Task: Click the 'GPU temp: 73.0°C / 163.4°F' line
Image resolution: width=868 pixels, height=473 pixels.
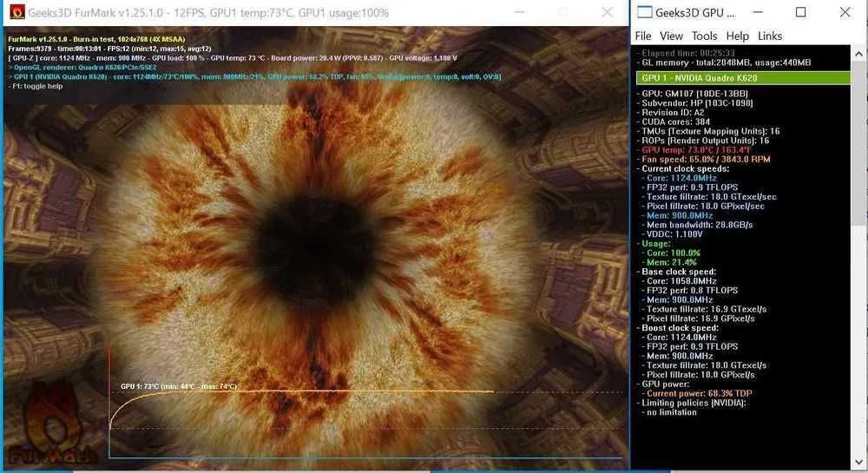Action: (x=696, y=150)
